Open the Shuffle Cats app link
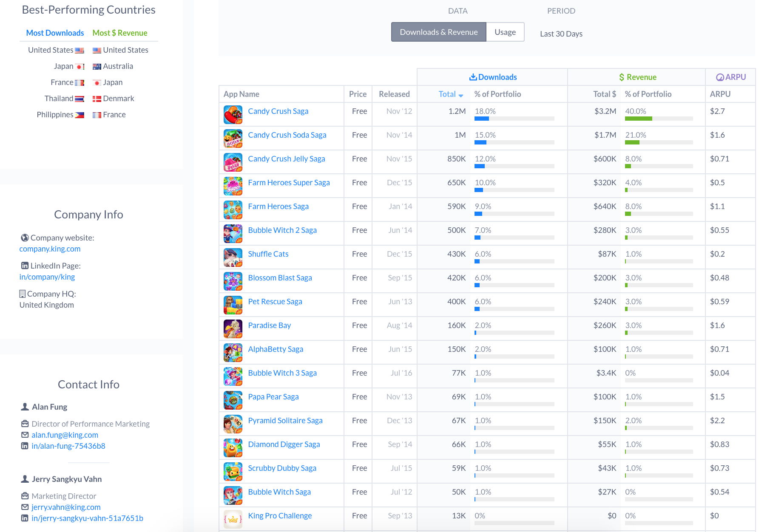The height and width of the screenshot is (532, 773). coord(268,254)
